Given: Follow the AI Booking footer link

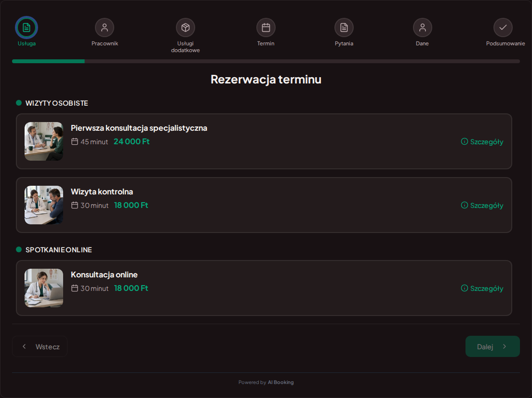Looking at the screenshot, I should click(280, 383).
